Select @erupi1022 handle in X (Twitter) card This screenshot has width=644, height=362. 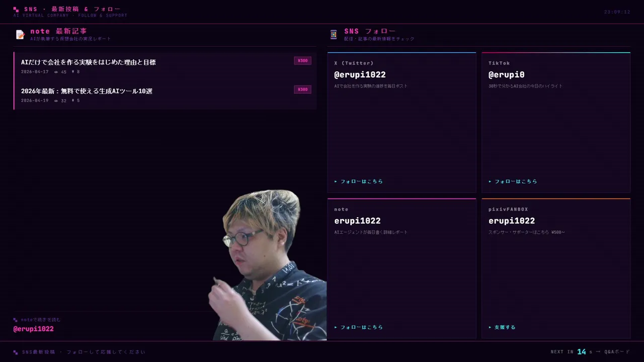tap(360, 74)
